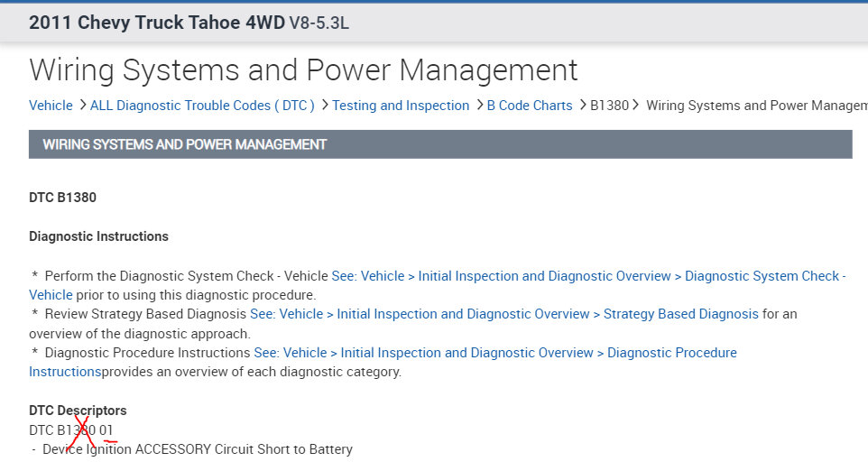Click the chevron right after Vehicle breadcrumb
Viewport: 868px width, 471px height.
pos(81,106)
